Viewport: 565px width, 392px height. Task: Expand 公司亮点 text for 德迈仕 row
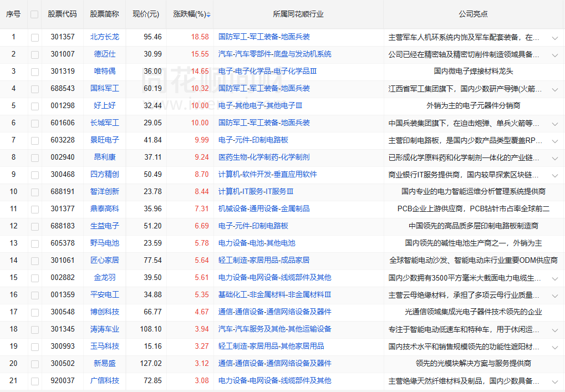(555, 55)
